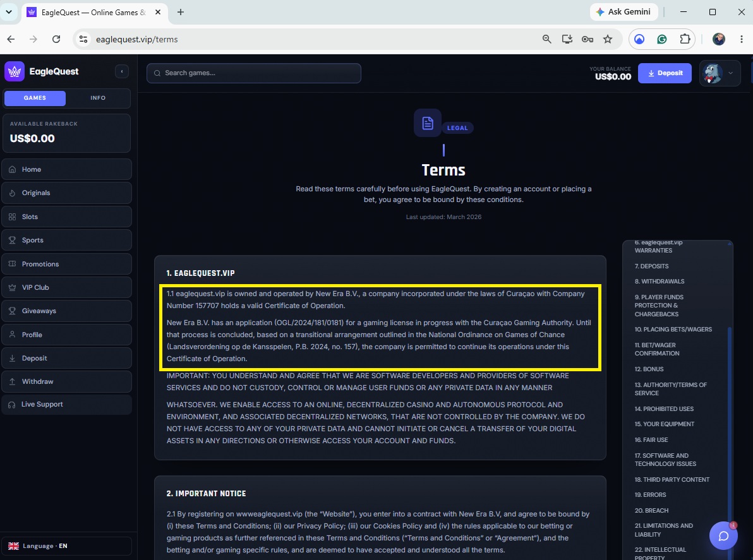
Task: Jump to 10. PLACING BETS/WAGERS section
Action: click(x=673, y=330)
